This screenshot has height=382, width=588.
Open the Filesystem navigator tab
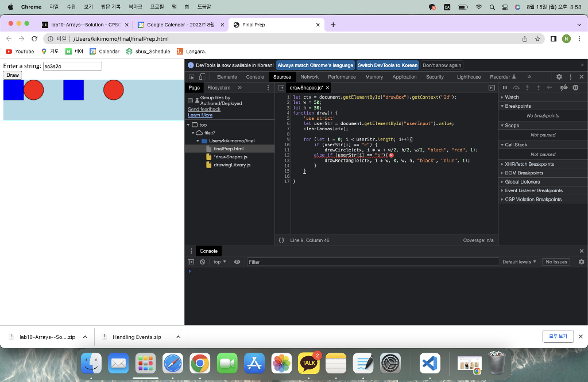[x=219, y=88]
